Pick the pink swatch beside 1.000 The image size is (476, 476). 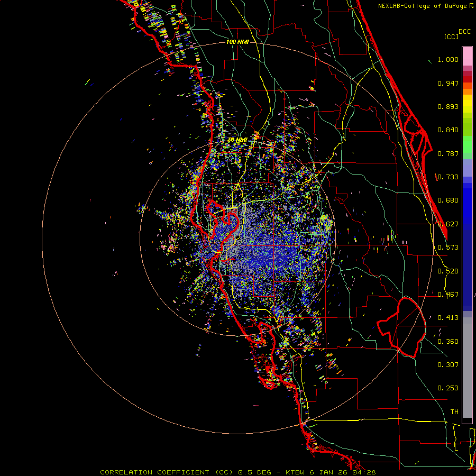pyautogui.click(x=467, y=57)
